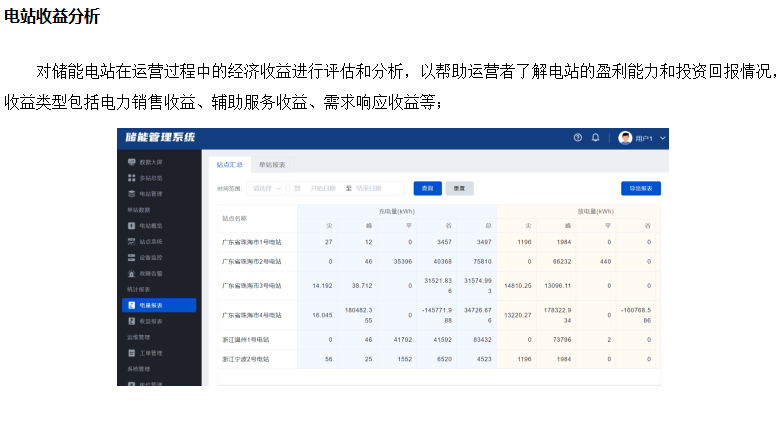
Task: Open the 时间范围 请选择 dropdown
Action: (265, 188)
